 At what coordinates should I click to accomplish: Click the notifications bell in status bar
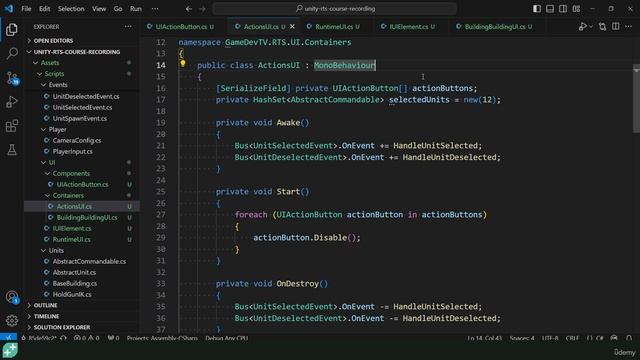pyautogui.click(x=629, y=338)
